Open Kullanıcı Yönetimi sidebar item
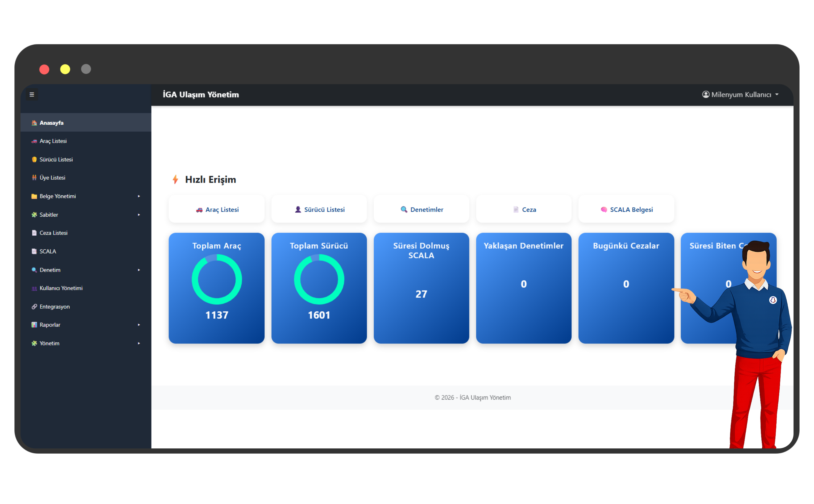Viewport: 814px width, 504px height. pyautogui.click(x=86, y=288)
